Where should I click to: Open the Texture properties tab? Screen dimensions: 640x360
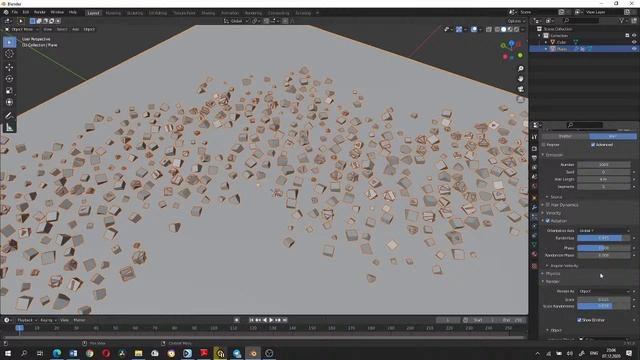tap(534, 266)
